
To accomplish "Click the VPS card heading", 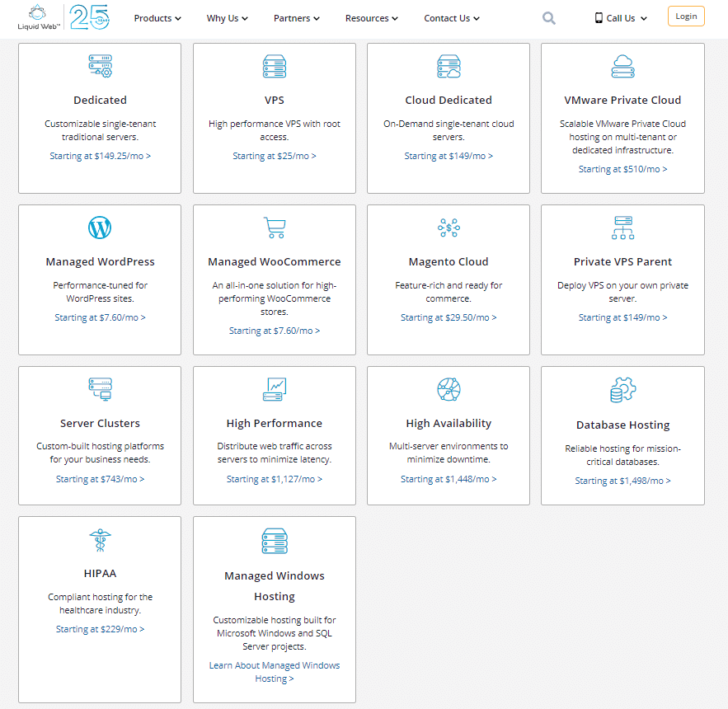I will (275, 100).
